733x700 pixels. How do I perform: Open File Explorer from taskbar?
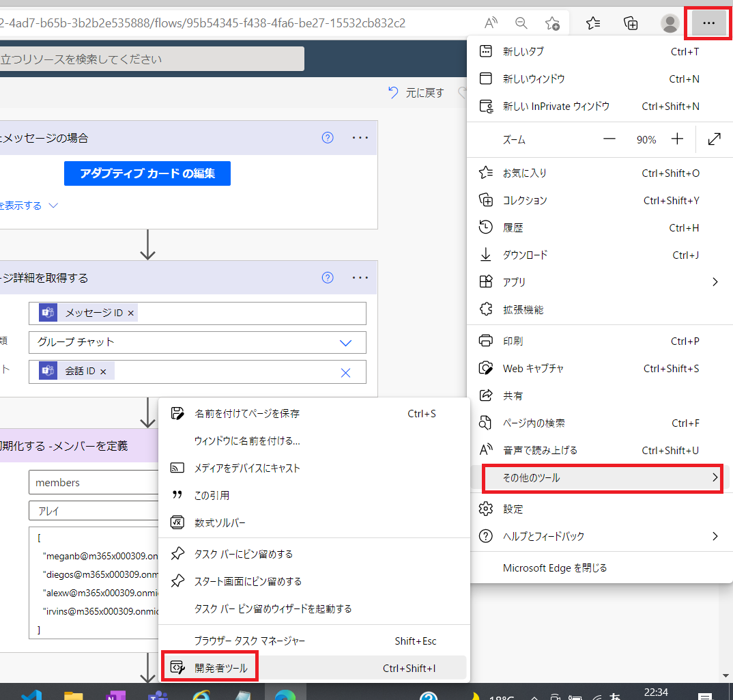(x=74, y=695)
